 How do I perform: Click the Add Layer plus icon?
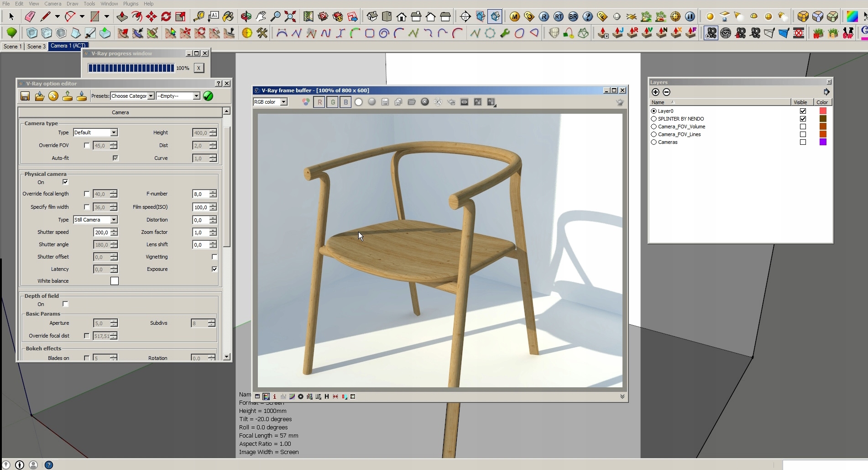655,92
